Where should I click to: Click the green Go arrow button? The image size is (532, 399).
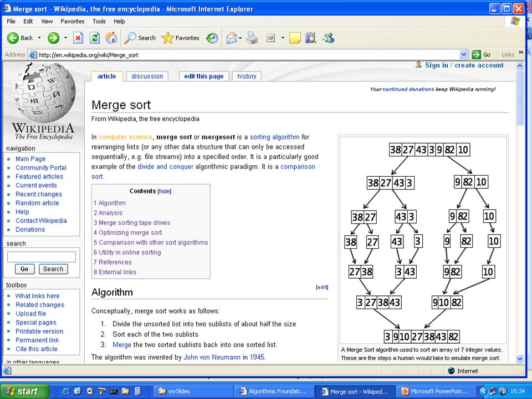click(477, 54)
